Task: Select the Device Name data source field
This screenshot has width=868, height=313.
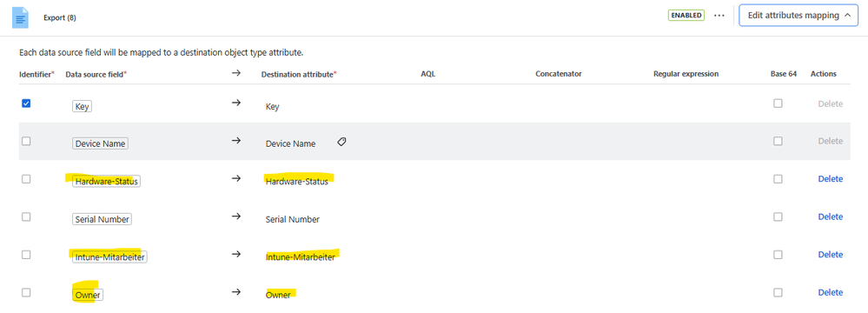Action: (100, 143)
